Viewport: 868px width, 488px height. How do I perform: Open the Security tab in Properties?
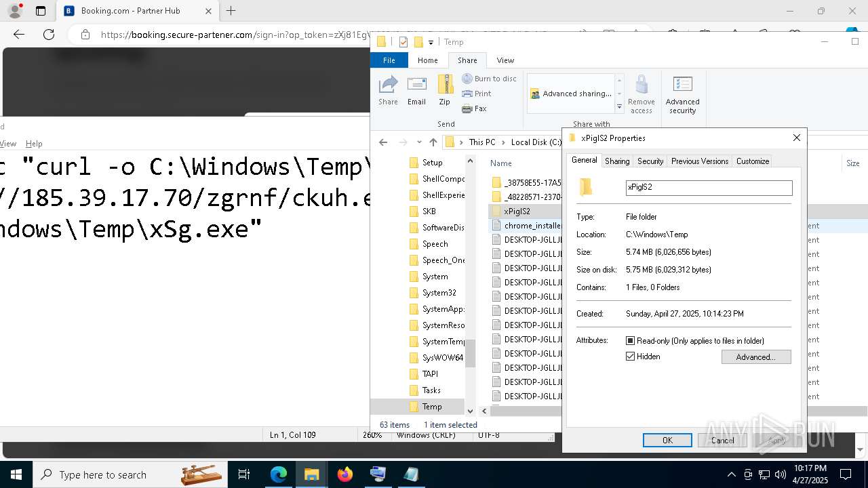[650, 161]
